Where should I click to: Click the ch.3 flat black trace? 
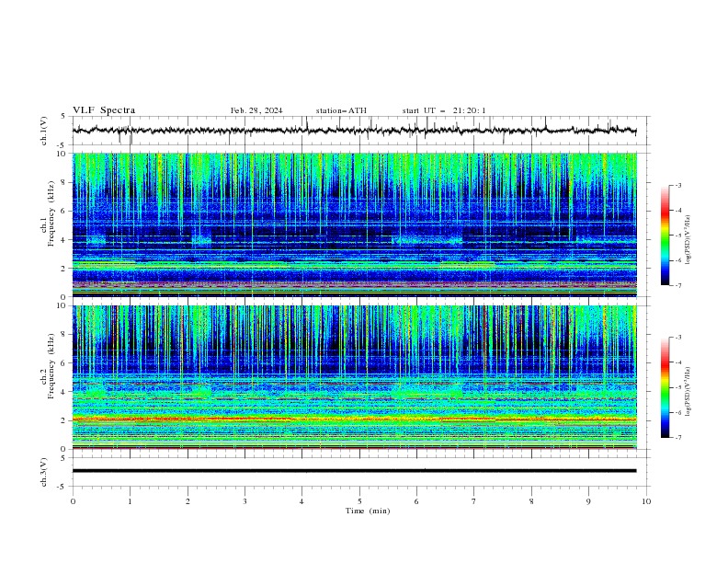click(354, 471)
